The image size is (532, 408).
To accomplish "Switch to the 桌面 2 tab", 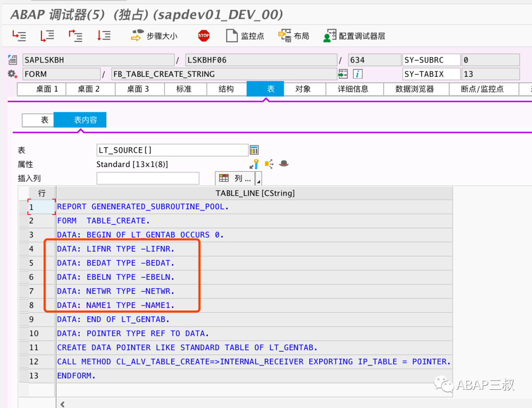I will click(91, 89).
